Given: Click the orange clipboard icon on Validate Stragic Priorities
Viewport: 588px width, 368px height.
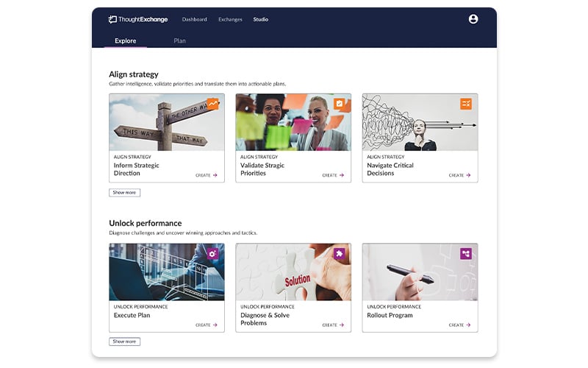Looking at the screenshot, I should 340,104.
